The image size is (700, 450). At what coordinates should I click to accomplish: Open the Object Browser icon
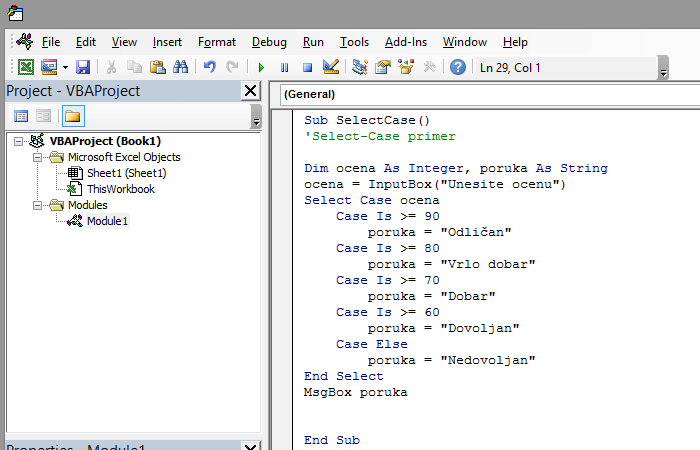[406, 67]
